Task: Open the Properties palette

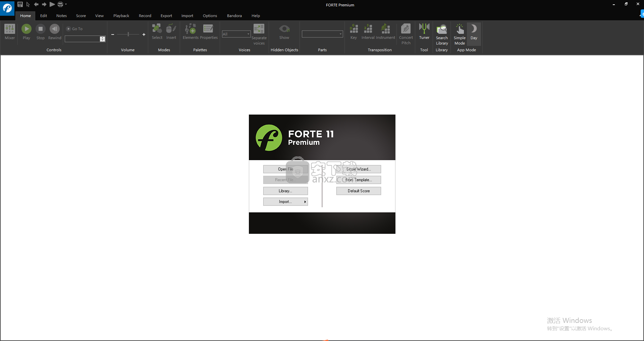Action: tap(209, 32)
